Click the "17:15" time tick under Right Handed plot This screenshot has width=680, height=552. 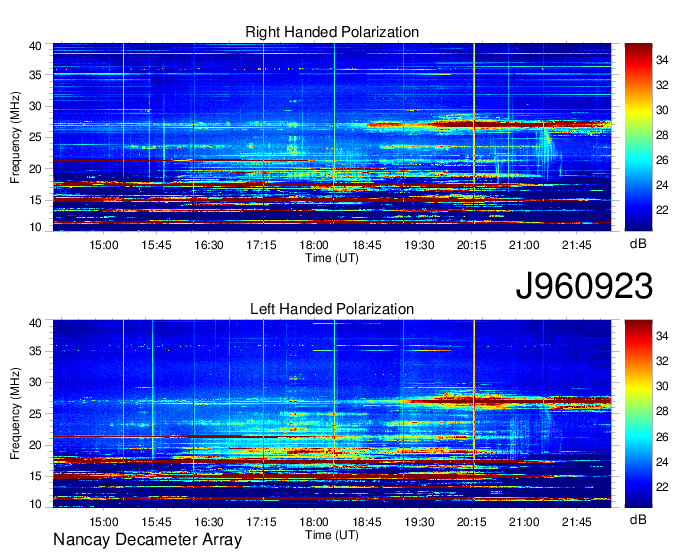click(262, 245)
